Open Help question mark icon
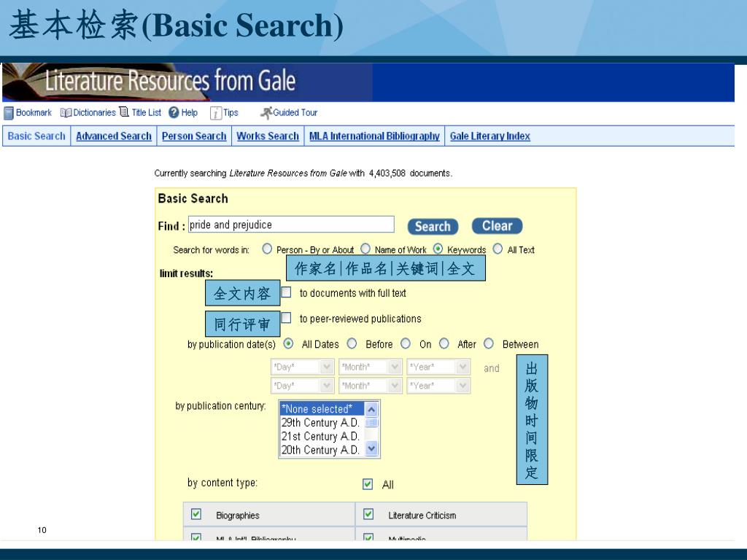 (x=174, y=112)
